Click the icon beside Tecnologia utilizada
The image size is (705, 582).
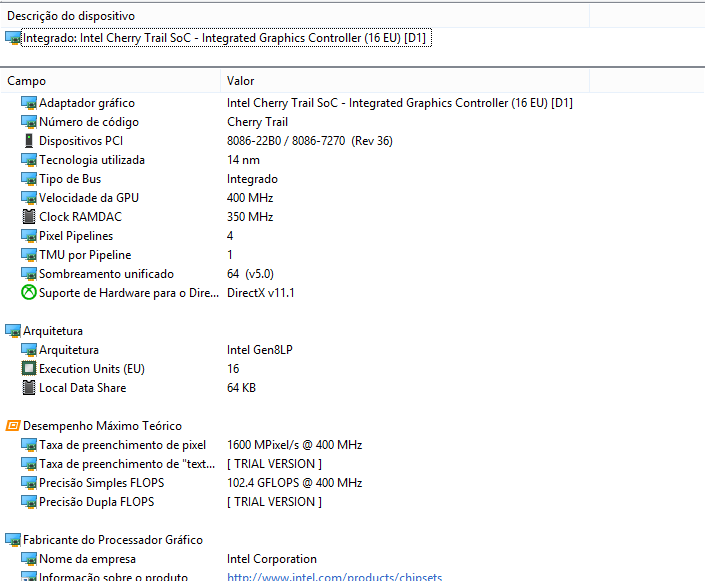point(29,160)
